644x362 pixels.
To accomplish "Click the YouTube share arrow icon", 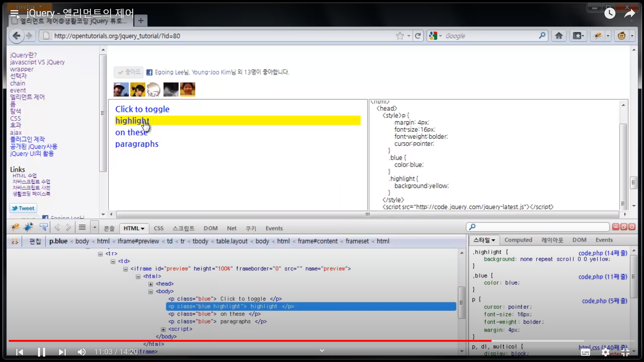I will point(629,14).
